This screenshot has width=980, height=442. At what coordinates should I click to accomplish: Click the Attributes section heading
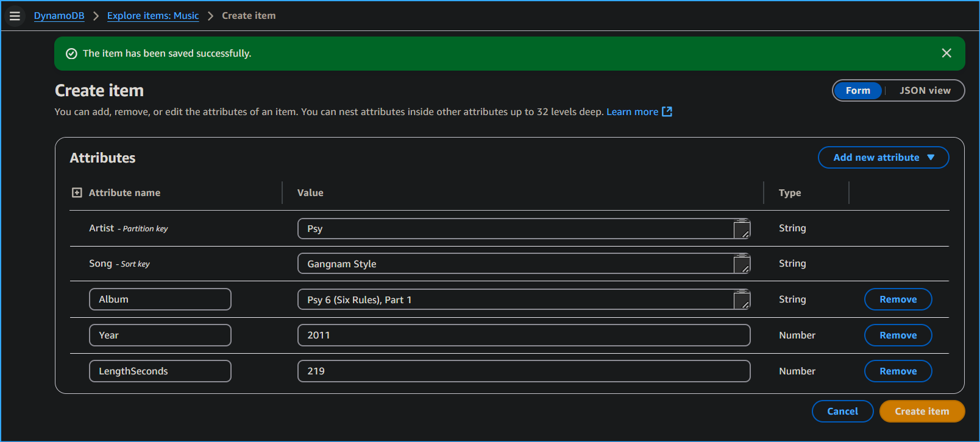point(102,158)
